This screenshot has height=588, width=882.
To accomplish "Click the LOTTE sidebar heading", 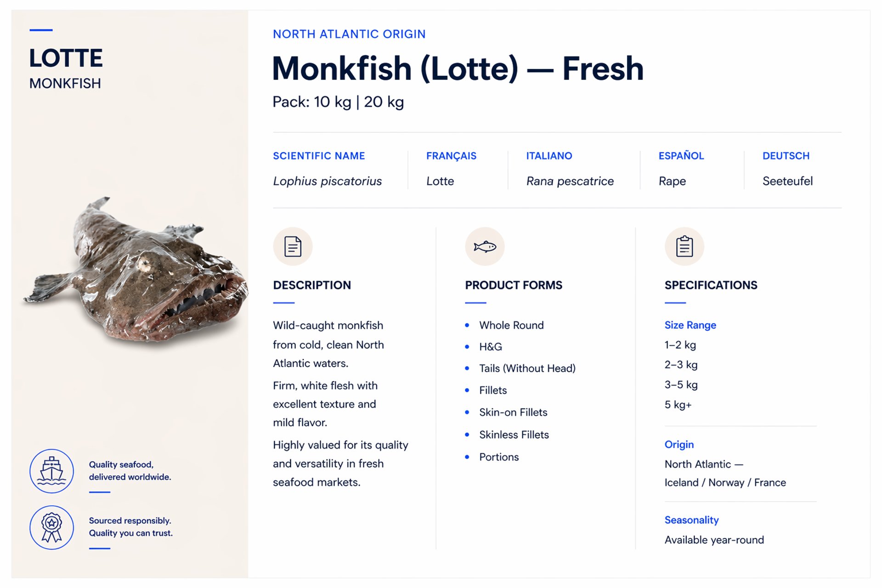I will (66, 58).
